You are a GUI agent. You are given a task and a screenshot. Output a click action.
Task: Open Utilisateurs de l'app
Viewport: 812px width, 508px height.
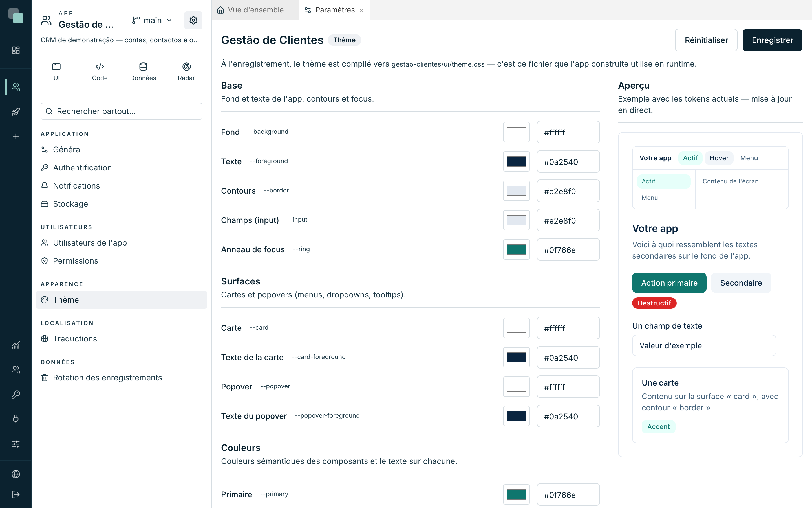pyautogui.click(x=122, y=243)
